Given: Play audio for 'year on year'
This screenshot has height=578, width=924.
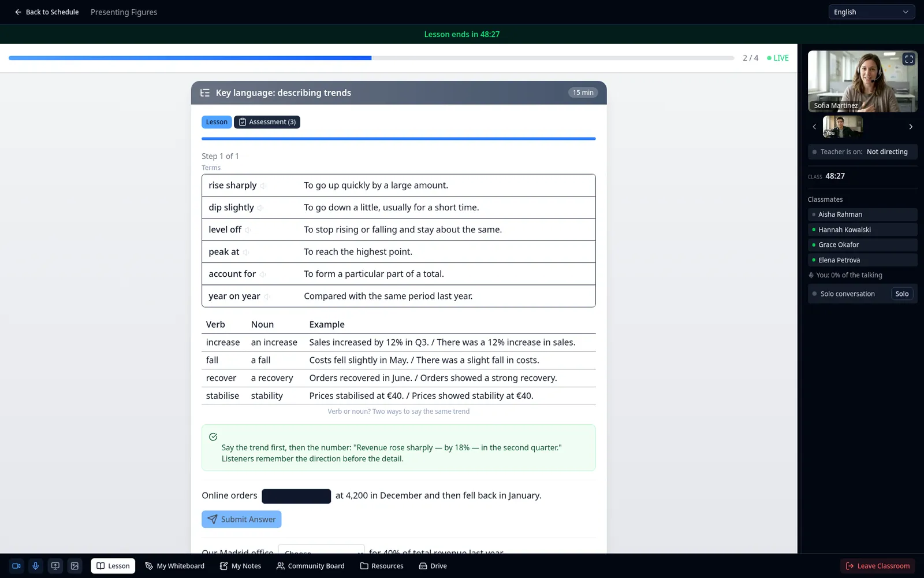Looking at the screenshot, I should coord(267,297).
